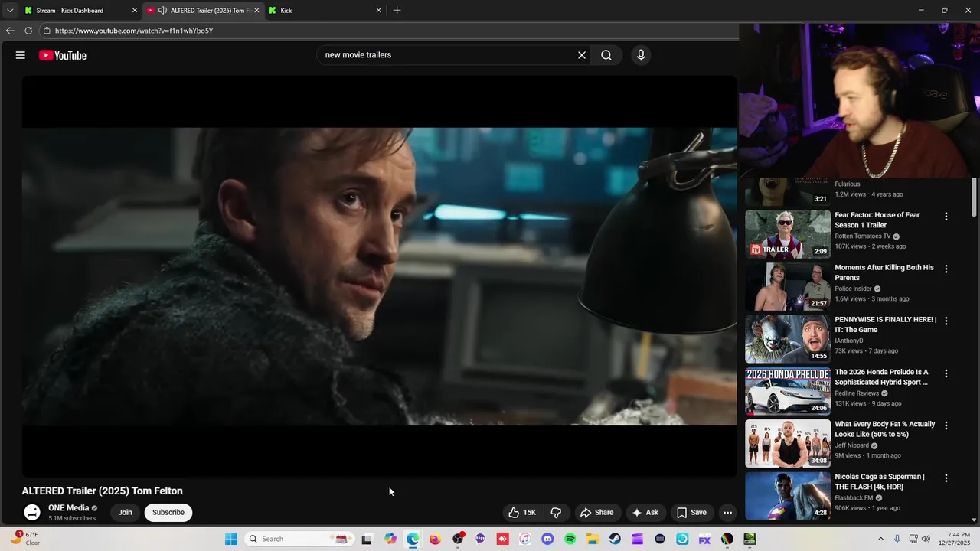Open the tab search dropdown arrow
The image size is (980, 551).
pyautogui.click(x=10, y=11)
